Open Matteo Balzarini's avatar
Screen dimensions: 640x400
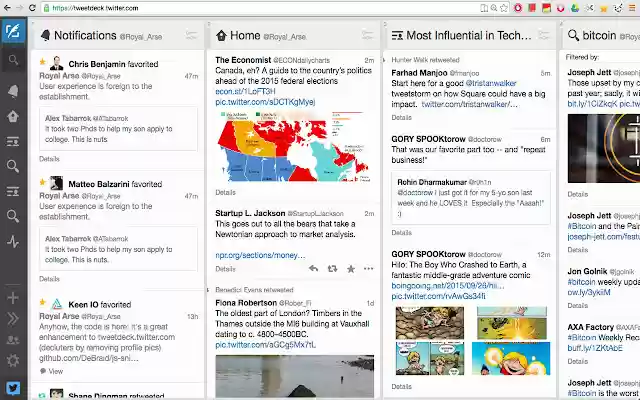tap(57, 183)
